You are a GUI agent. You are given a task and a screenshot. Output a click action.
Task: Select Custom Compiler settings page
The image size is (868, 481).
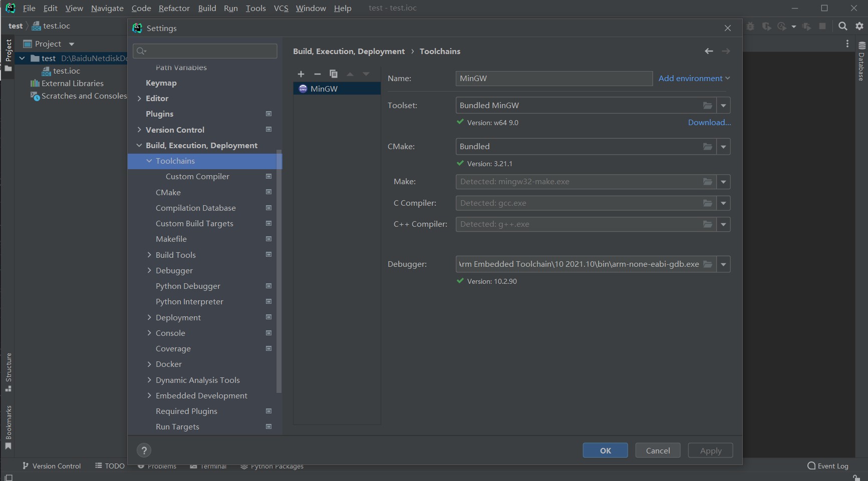(x=197, y=177)
